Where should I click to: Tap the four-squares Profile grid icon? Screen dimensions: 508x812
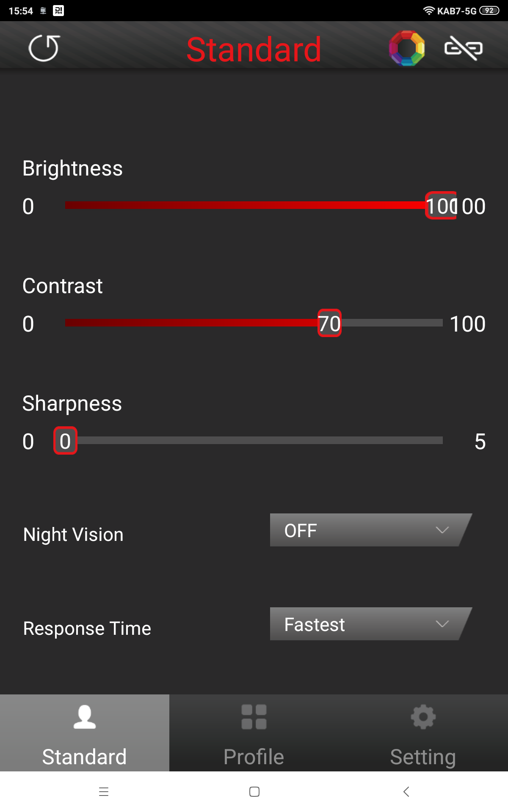(254, 717)
